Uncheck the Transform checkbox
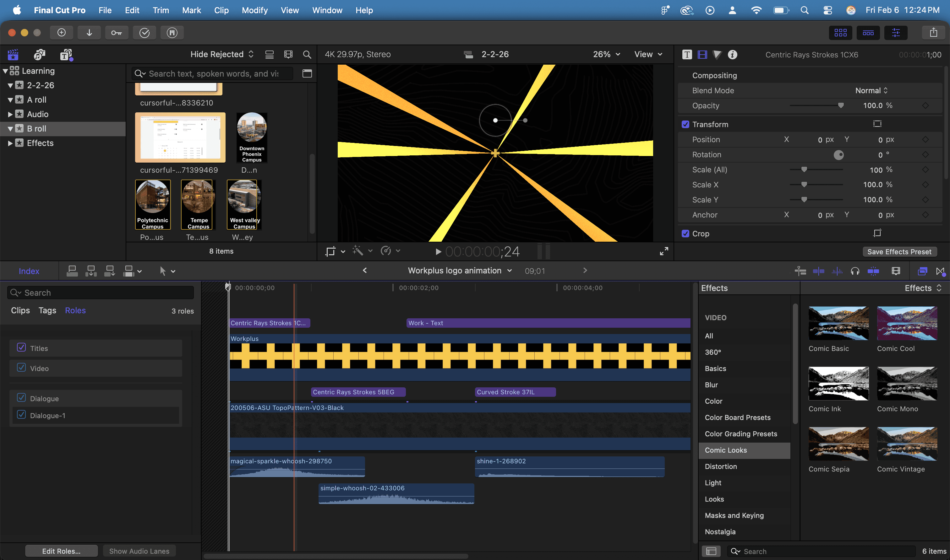This screenshot has width=950, height=560. coord(685,125)
